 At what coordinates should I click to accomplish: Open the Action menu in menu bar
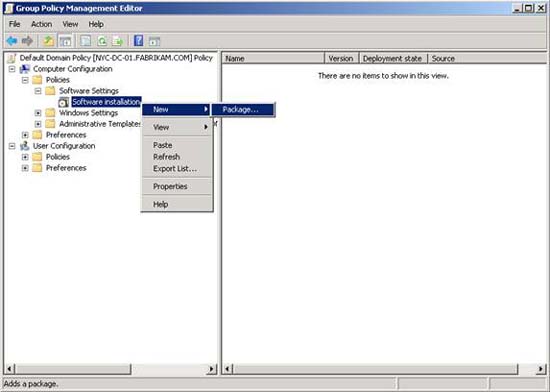[x=41, y=24]
